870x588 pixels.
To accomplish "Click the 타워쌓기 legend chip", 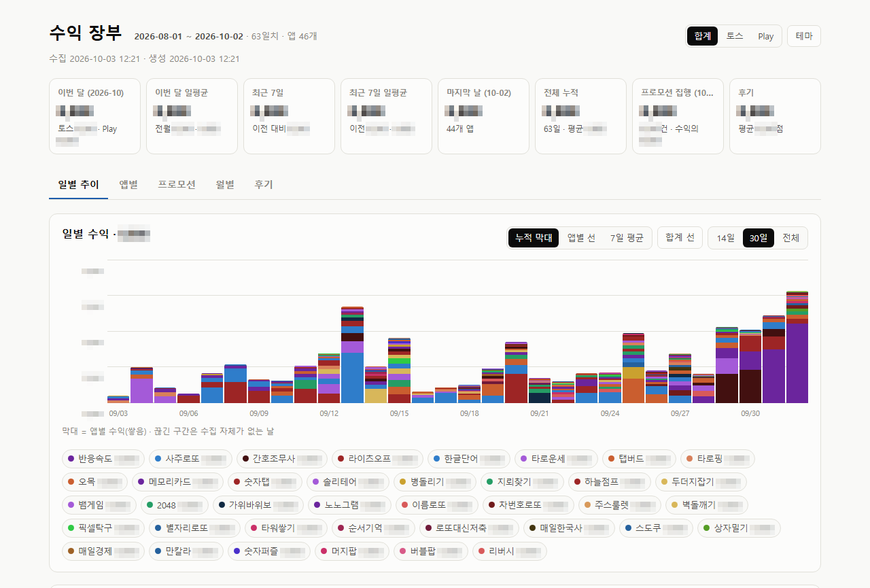I will coord(286,528).
